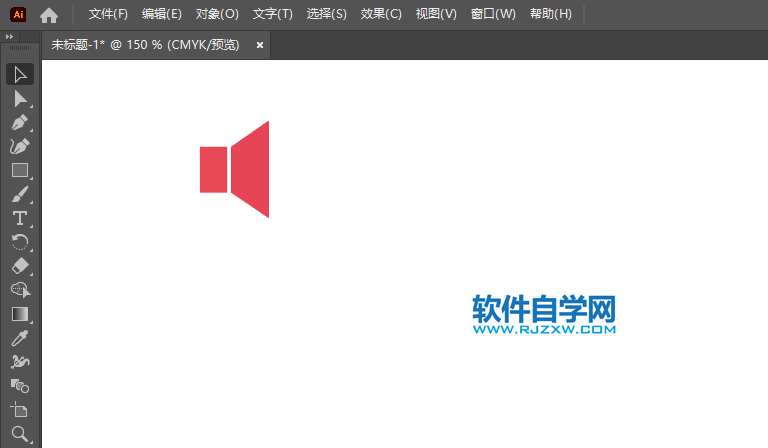Open the 选择(S) menu
This screenshot has height=448, width=768.
(326, 14)
